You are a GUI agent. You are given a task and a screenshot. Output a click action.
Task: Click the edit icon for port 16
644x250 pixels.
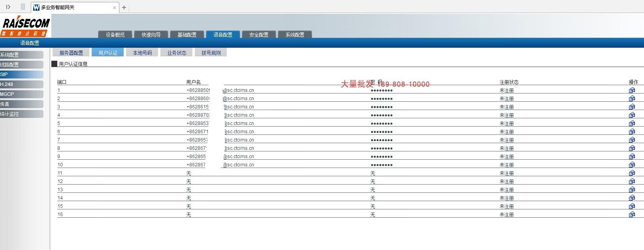coord(632,215)
